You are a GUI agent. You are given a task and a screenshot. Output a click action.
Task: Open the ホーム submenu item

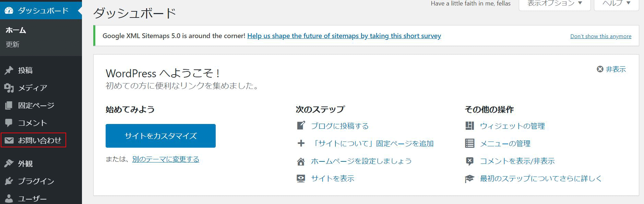pyautogui.click(x=16, y=30)
